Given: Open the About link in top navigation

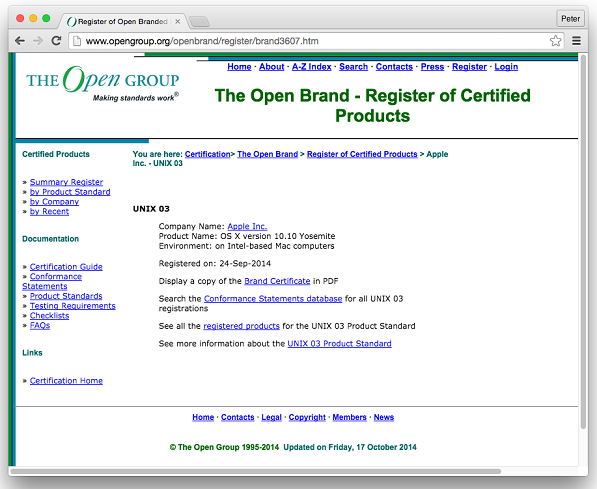Looking at the screenshot, I should (271, 67).
